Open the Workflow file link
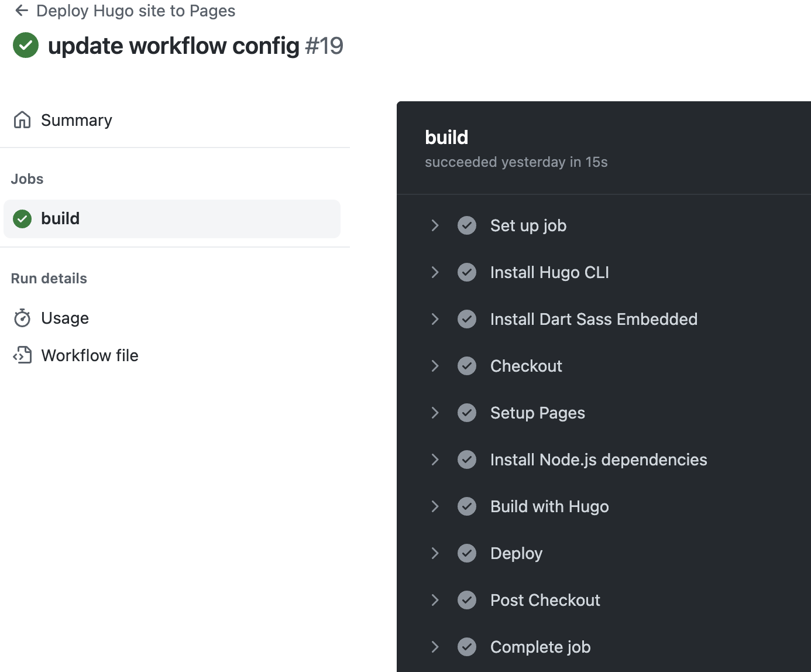Viewport: 811px width, 672px height. click(90, 355)
